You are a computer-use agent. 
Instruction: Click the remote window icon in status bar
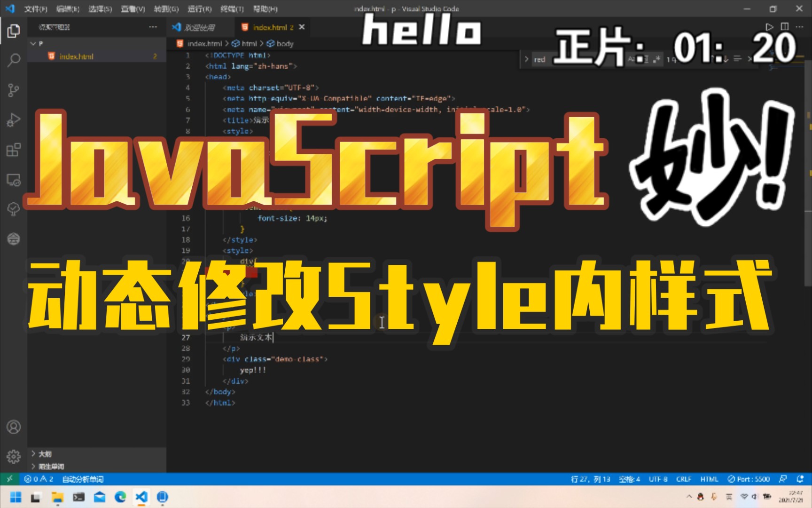pos(9,479)
